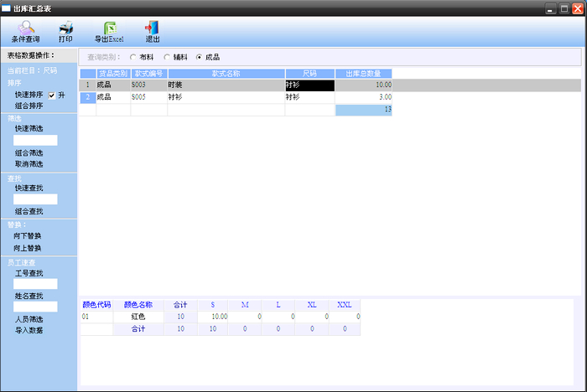Click 快速排序 quick sort link
The image size is (587, 392).
[29, 95]
